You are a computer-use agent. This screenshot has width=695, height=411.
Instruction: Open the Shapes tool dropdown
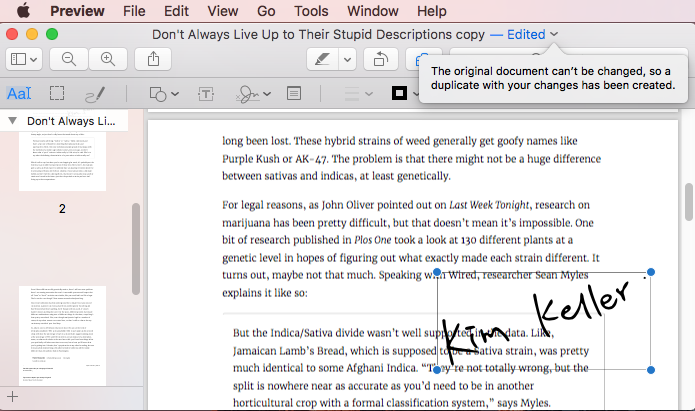pos(164,94)
